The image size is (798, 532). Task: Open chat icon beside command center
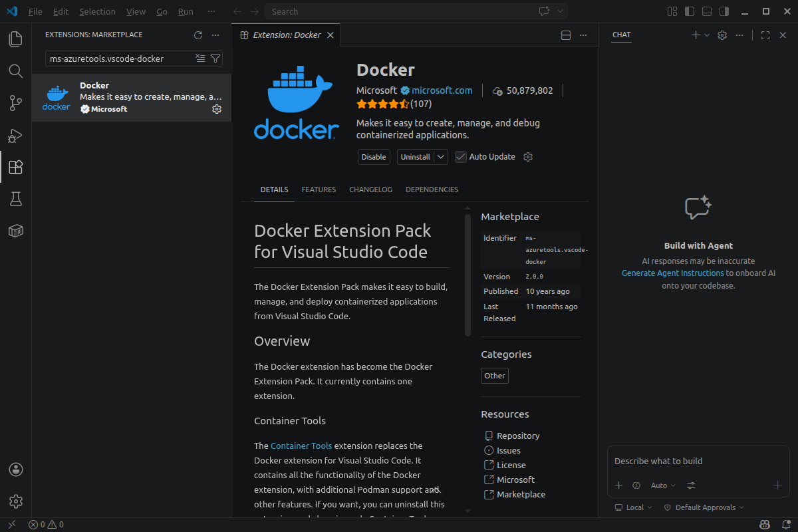[x=544, y=11]
